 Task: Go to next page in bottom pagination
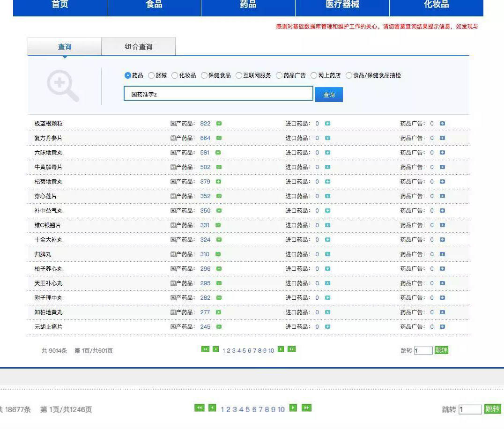pos(293,408)
